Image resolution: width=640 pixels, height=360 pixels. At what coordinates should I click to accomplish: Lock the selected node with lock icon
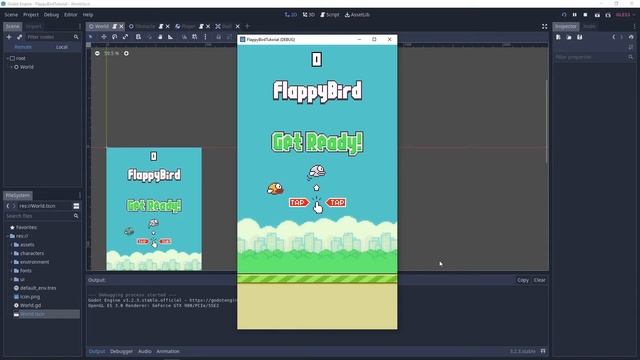tap(218, 37)
